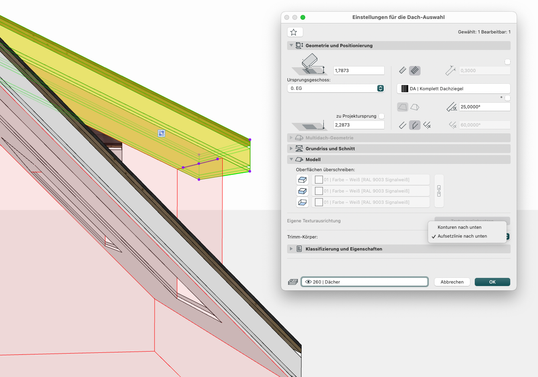Open Favorites with the star button

point(294,32)
